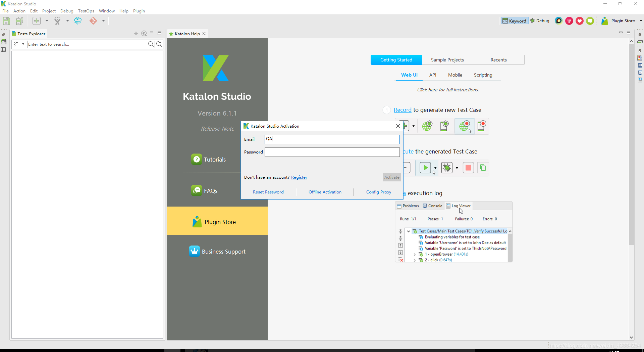Open the Action menu
Viewport: 644px width, 352px height.
(19, 11)
